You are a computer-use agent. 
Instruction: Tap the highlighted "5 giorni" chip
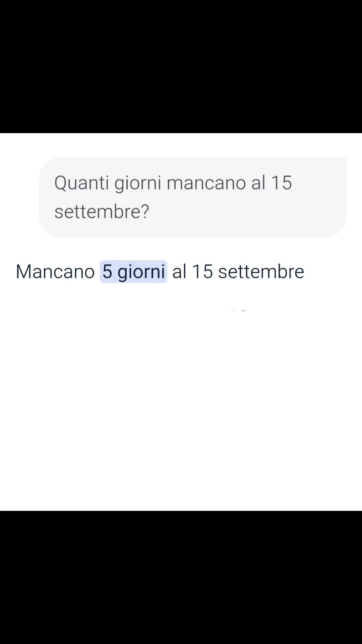pos(133,271)
